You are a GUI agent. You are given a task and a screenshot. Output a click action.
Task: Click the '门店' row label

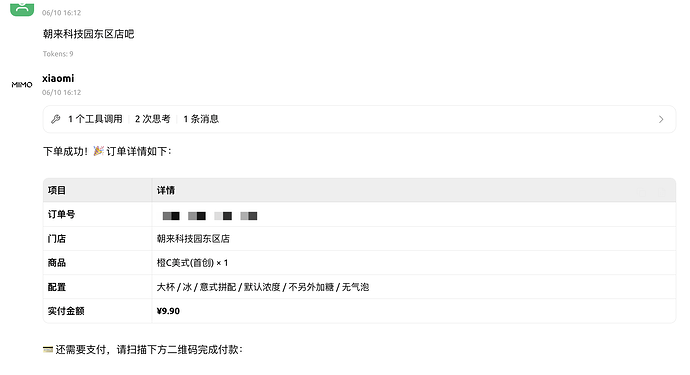[57, 239]
